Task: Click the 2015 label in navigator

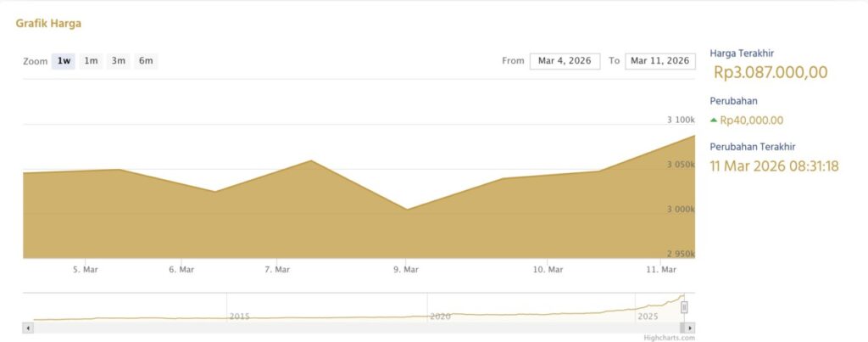Action: click(240, 316)
